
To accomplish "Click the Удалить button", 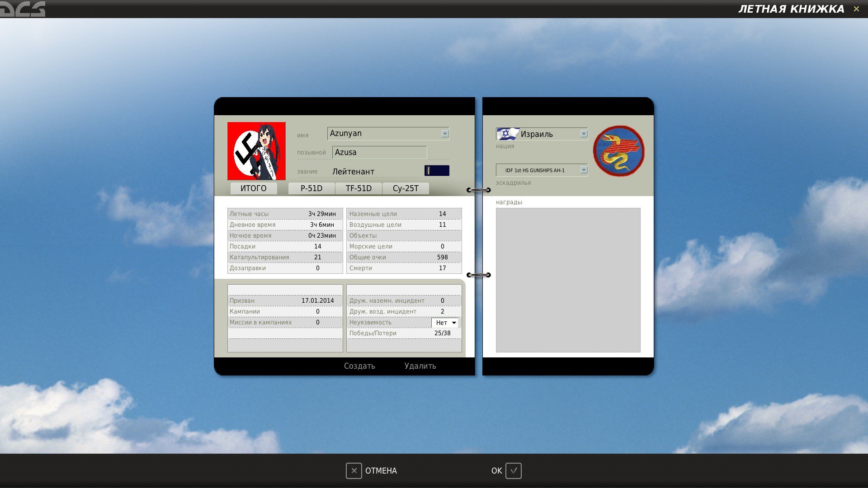I will pos(420,366).
